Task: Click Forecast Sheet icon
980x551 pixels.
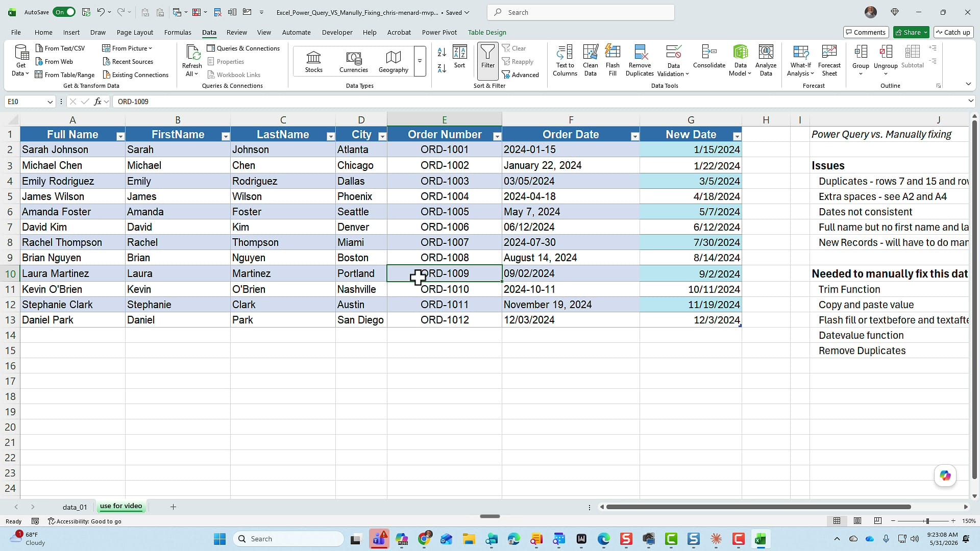Action: pyautogui.click(x=829, y=60)
